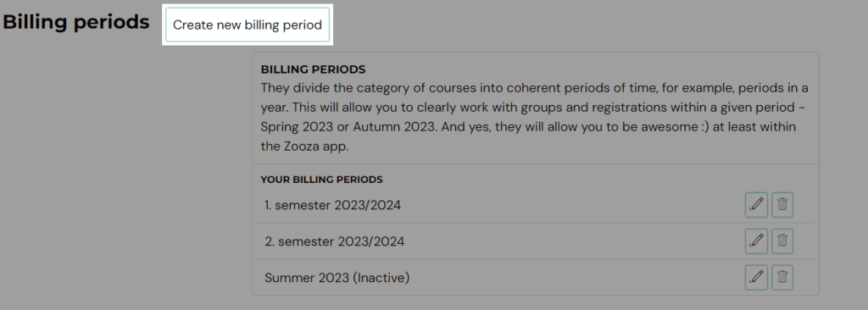Select the 2. semester 2023/2024 row name

pos(334,241)
